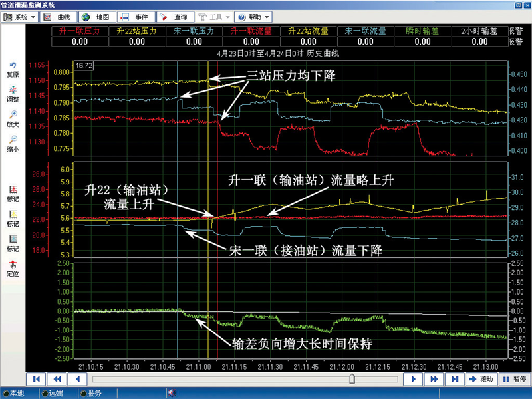Image resolution: width=532 pixels, height=399 pixels.
Task: Toggle the 服务 status indicator
Action: point(91,393)
